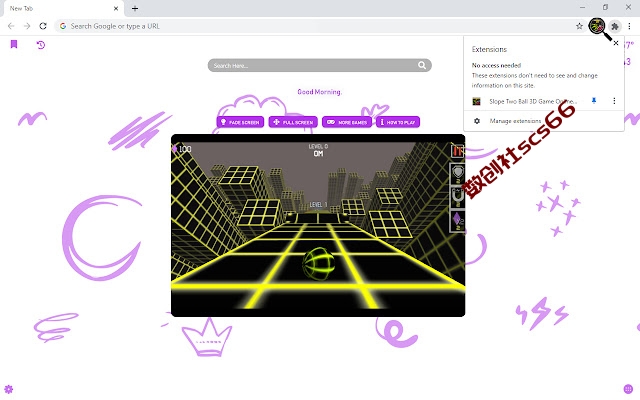The width and height of the screenshot is (640, 400).
Task: Select the shield power-up icon in game
Action: pos(457,173)
